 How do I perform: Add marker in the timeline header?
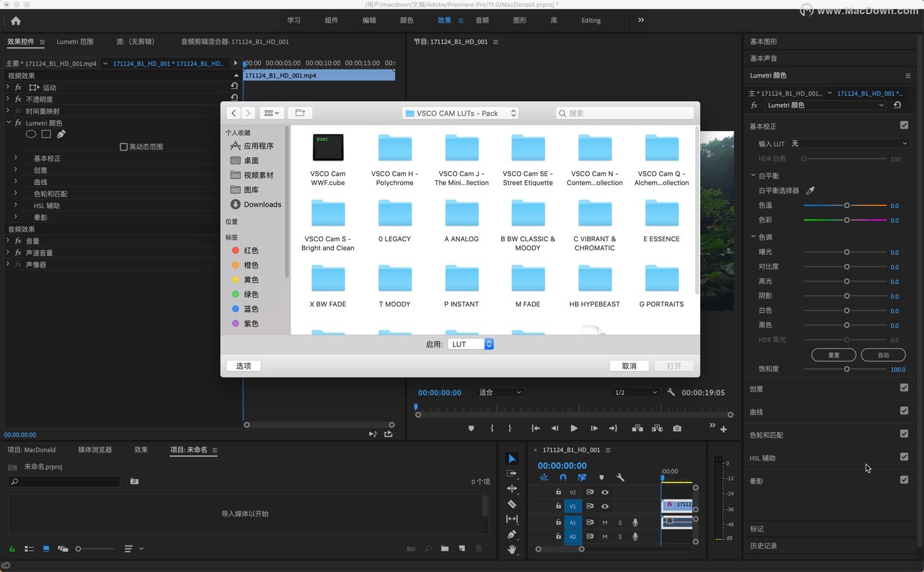tap(601, 478)
